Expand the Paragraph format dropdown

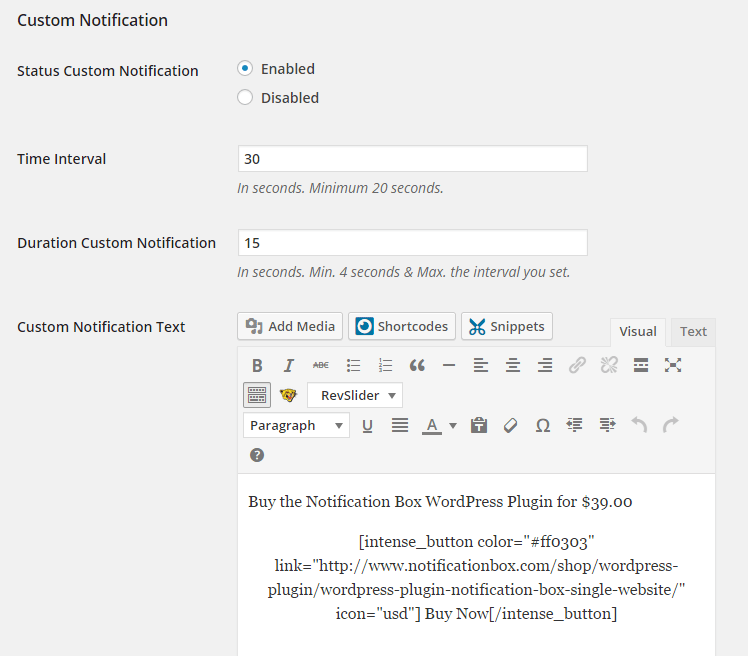[x=296, y=426]
